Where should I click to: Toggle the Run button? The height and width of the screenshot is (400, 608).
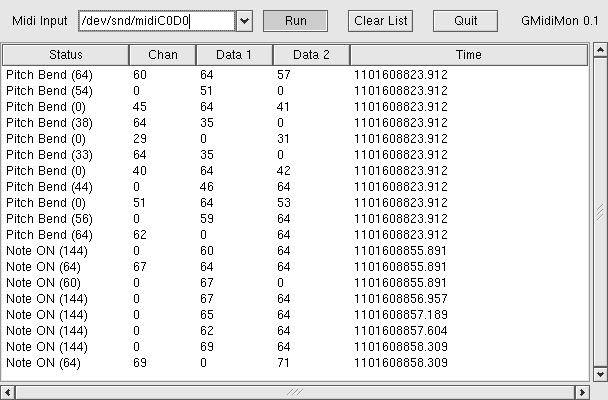(x=295, y=21)
